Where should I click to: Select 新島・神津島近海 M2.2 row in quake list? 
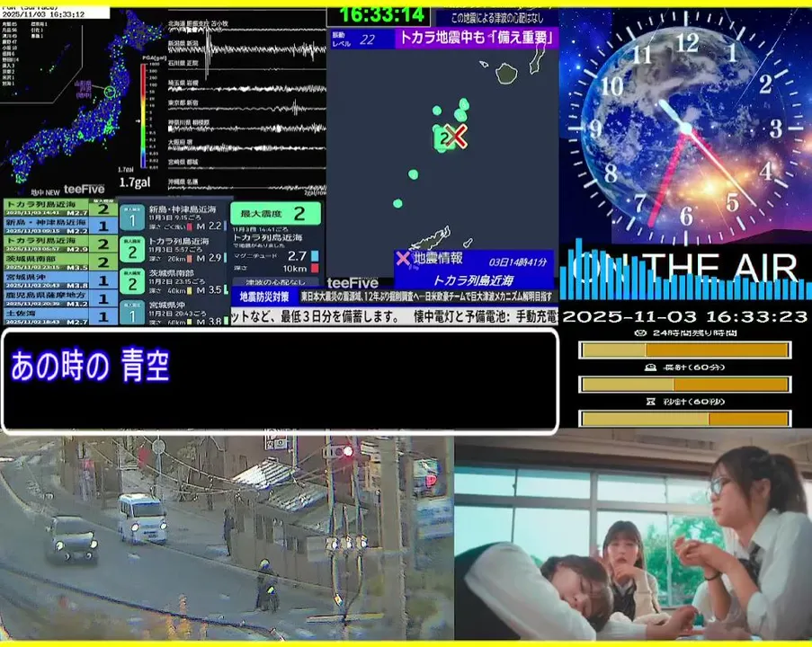(x=60, y=226)
